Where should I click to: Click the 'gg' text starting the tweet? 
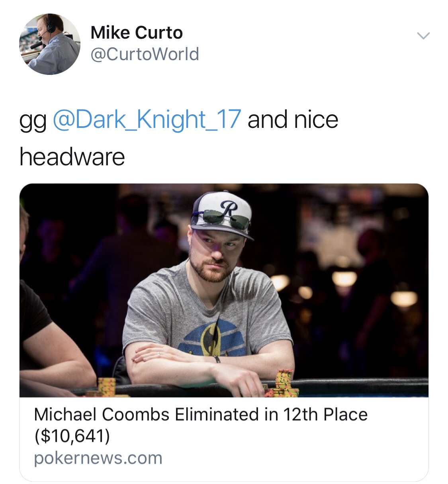click(33, 121)
